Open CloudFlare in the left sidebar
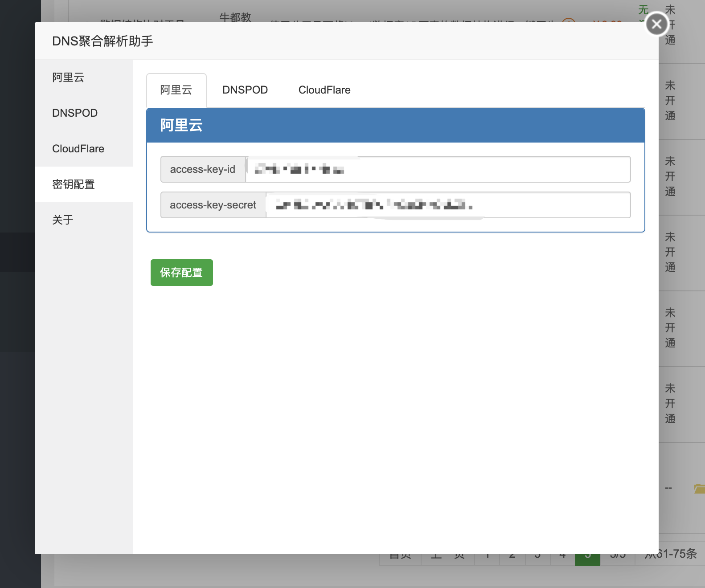 pyautogui.click(x=84, y=149)
